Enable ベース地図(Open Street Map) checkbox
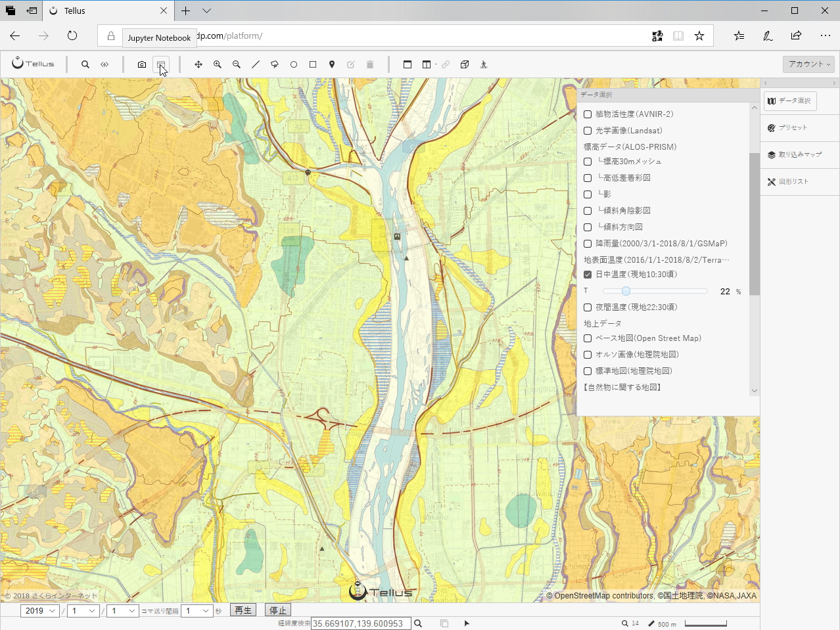840x630 pixels. [x=588, y=338]
